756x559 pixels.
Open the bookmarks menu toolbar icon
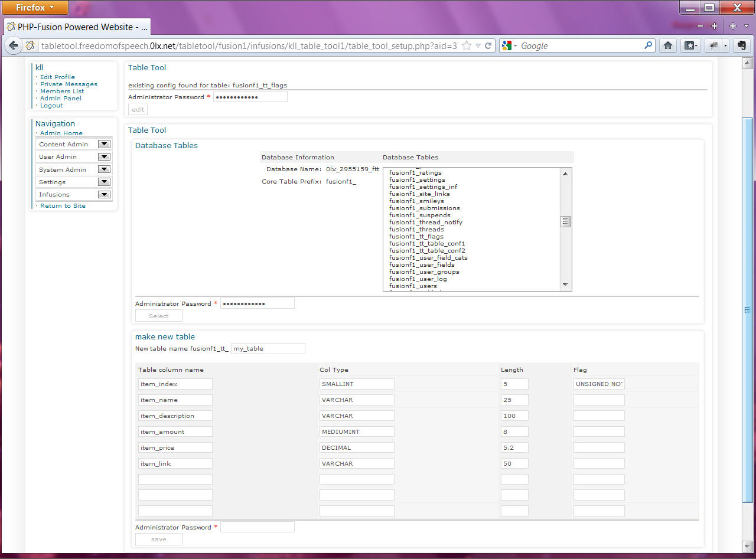[690, 45]
